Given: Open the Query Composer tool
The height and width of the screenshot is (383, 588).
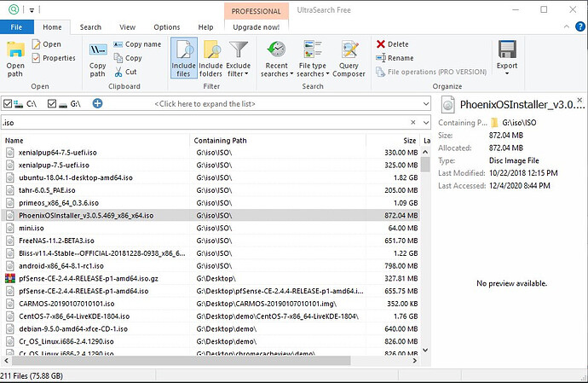Looking at the screenshot, I should tap(349, 58).
